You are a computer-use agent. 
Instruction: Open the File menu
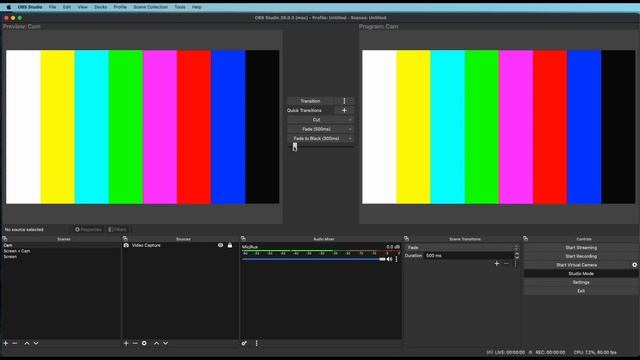pyautogui.click(x=53, y=7)
